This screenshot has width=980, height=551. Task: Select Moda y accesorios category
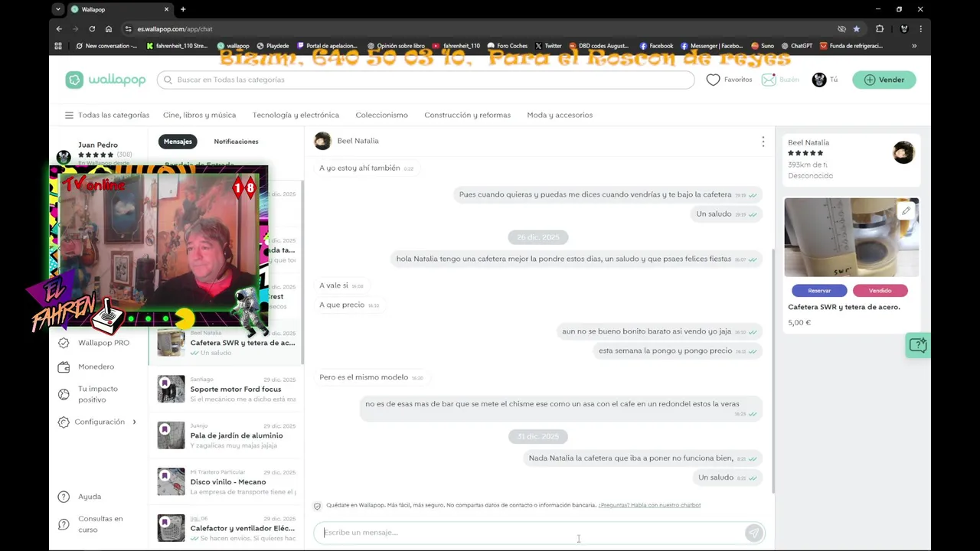pyautogui.click(x=560, y=115)
